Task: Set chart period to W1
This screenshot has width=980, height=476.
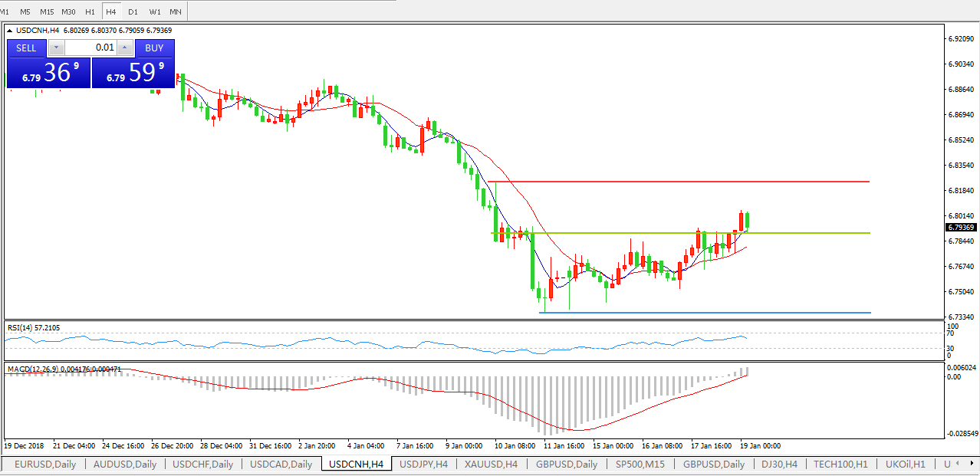Action: point(154,11)
